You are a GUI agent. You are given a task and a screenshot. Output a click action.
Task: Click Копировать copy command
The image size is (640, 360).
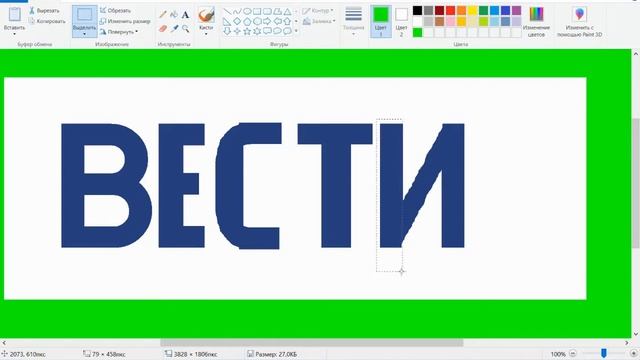tap(47, 21)
